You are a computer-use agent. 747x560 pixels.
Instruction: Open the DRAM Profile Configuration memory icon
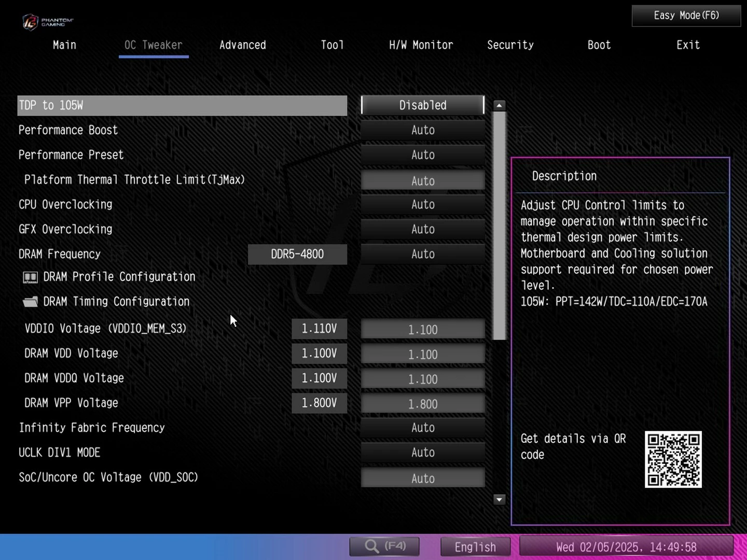(x=31, y=277)
